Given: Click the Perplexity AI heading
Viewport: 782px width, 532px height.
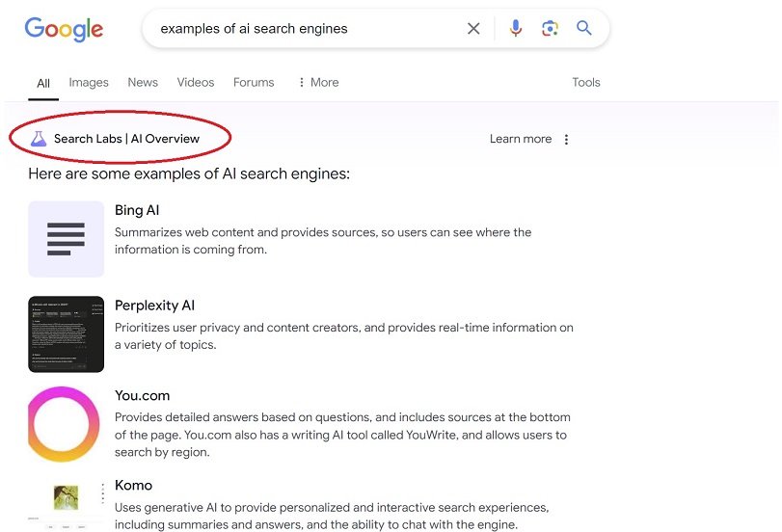Looking at the screenshot, I should [154, 306].
